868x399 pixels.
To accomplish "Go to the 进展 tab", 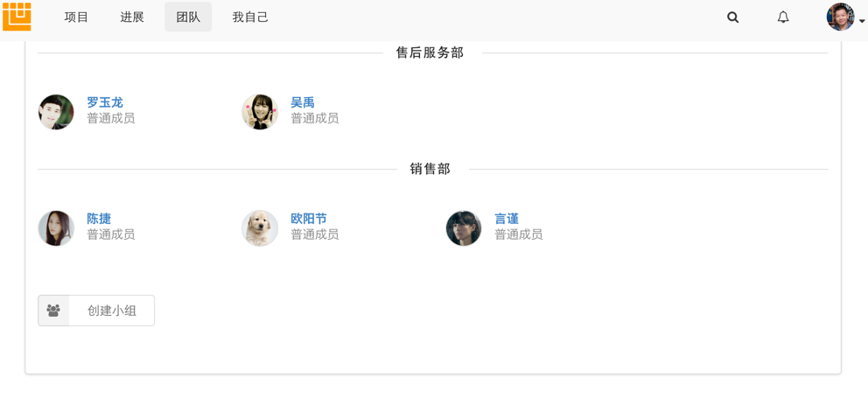I will [x=132, y=17].
